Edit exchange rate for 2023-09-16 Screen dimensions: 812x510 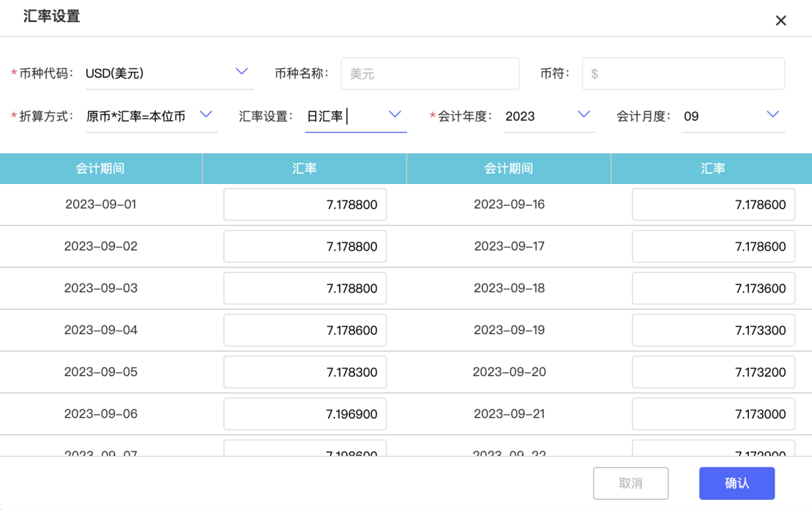coord(713,205)
